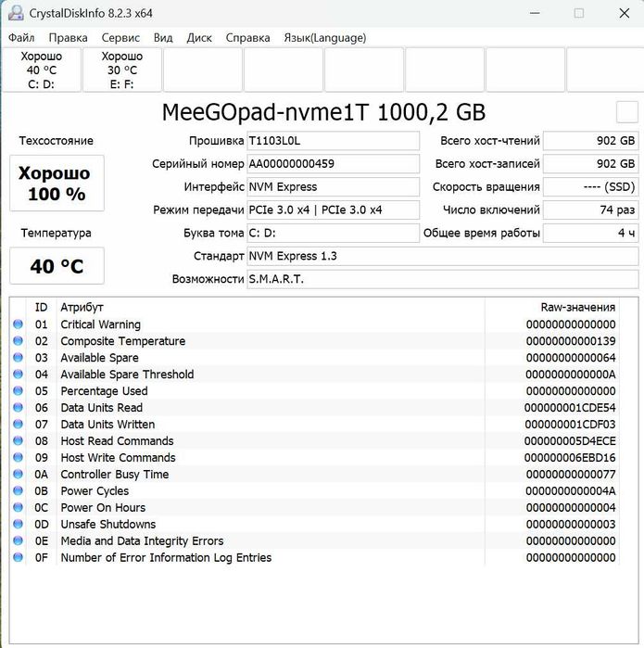Click the CrystalDiskInfo app icon in title bar
The height and width of the screenshot is (648, 644).
coord(16,13)
